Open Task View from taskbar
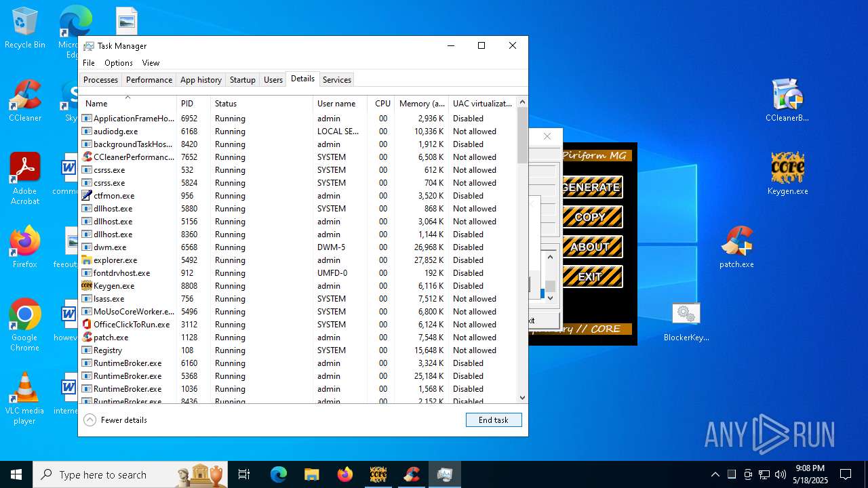The width and height of the screenshot is (868, 488). pos(244,474)
